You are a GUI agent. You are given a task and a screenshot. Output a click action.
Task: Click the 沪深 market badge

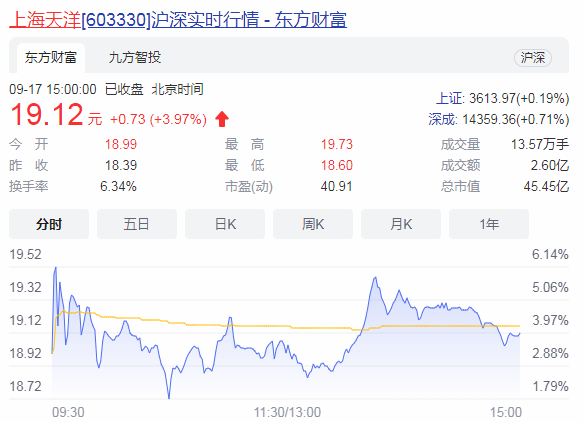tap(533, 58)
